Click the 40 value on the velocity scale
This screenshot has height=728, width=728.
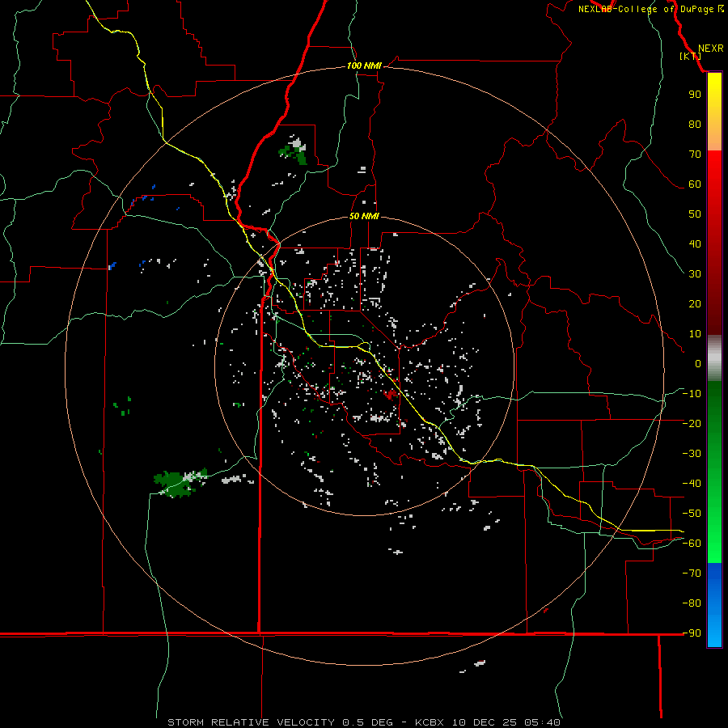695,243
